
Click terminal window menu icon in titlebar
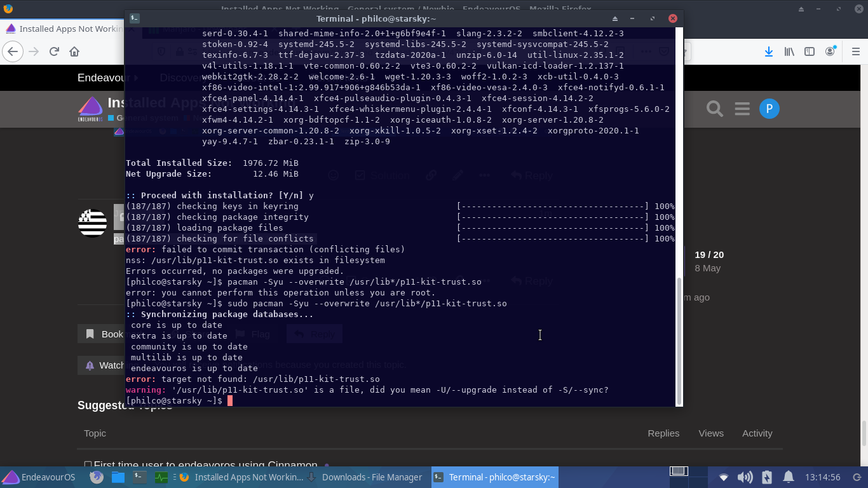(x=135, y=19)
